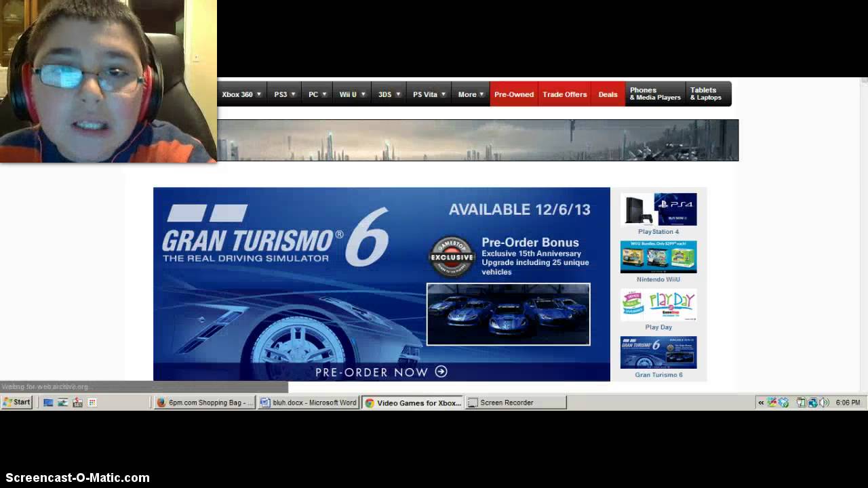Open the Play Day link

(658, 327)
